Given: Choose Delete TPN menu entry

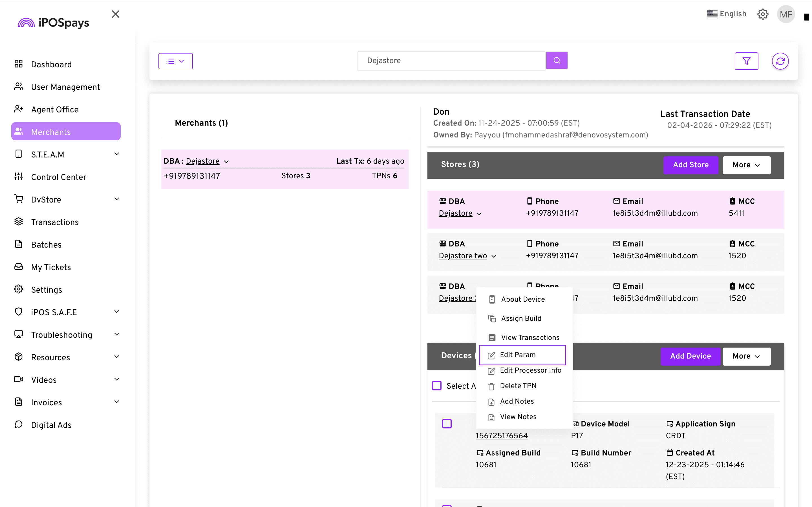Looking at the screenshot, I should (x=518, y=386).
